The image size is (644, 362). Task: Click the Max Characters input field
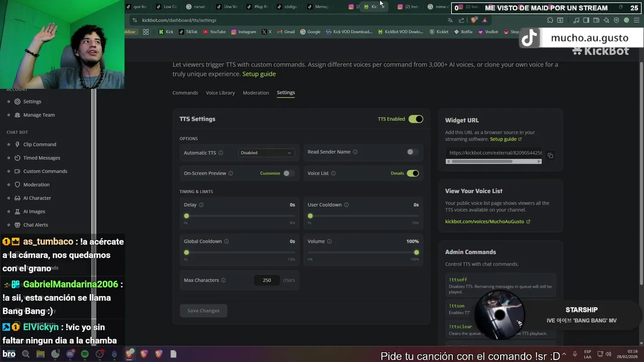267,280
